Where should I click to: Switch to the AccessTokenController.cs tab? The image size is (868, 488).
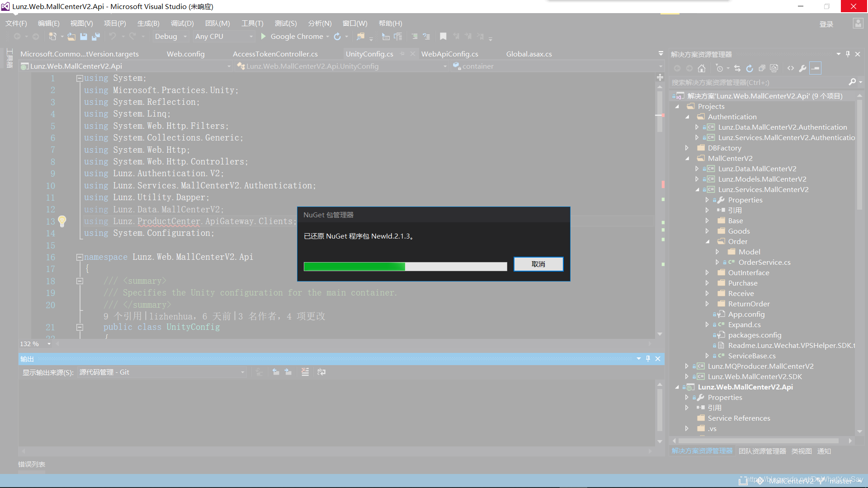click(275, 54)
